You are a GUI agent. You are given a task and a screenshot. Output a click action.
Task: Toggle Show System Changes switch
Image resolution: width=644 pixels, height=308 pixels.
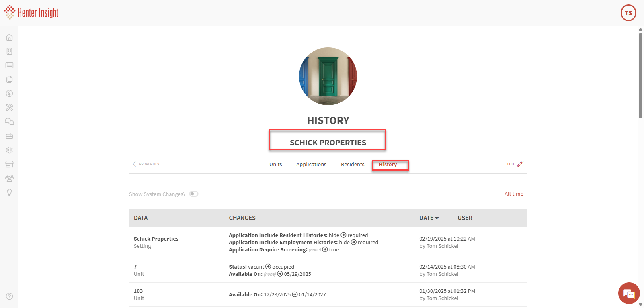click(194, 194)
